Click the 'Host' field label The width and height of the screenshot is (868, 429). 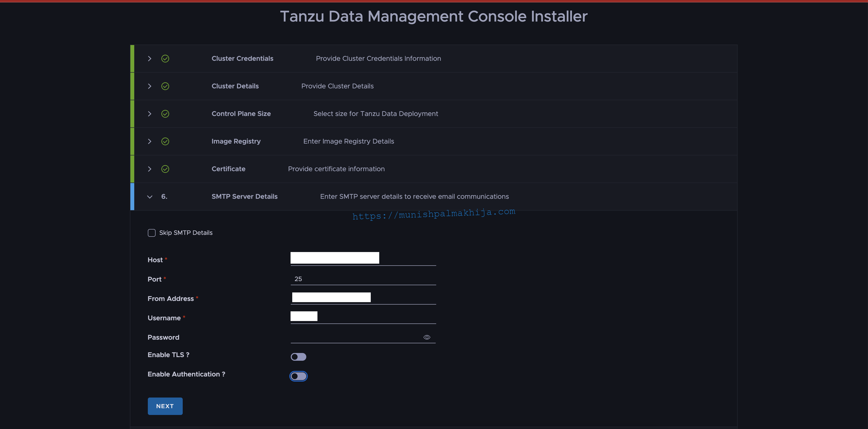coord(155,260)
